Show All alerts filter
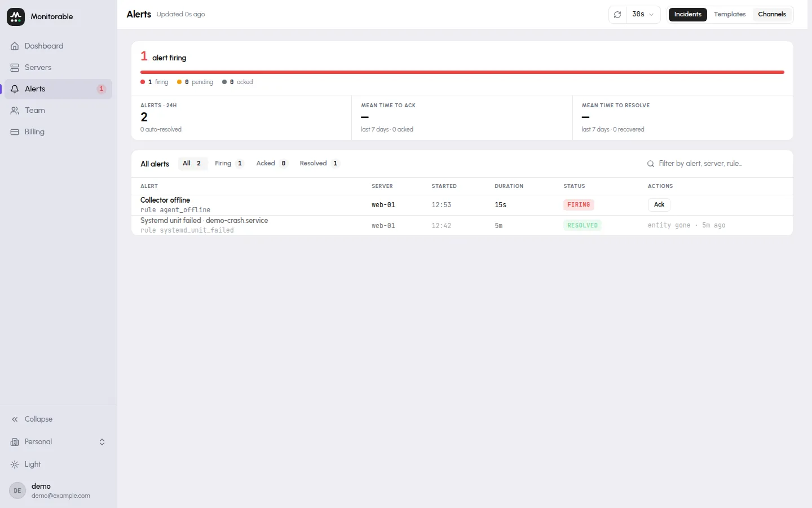Screen dimensions: 812x508 pyautogui.click(x=192, y=164)
